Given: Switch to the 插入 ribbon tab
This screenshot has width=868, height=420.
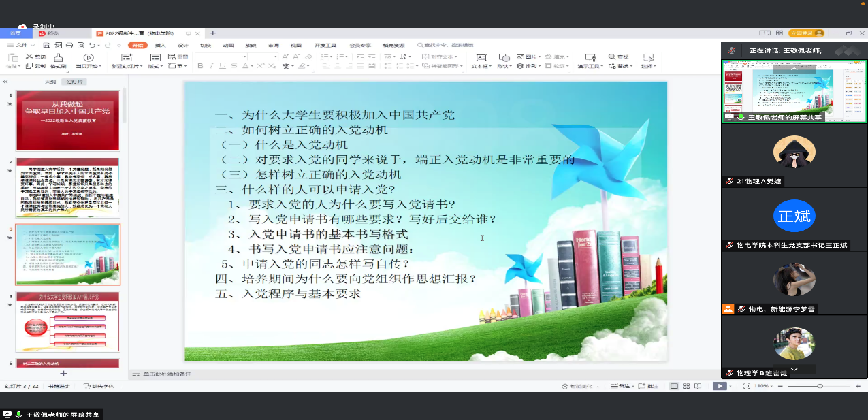Looking at the screenshot, I should click(161, 45).
